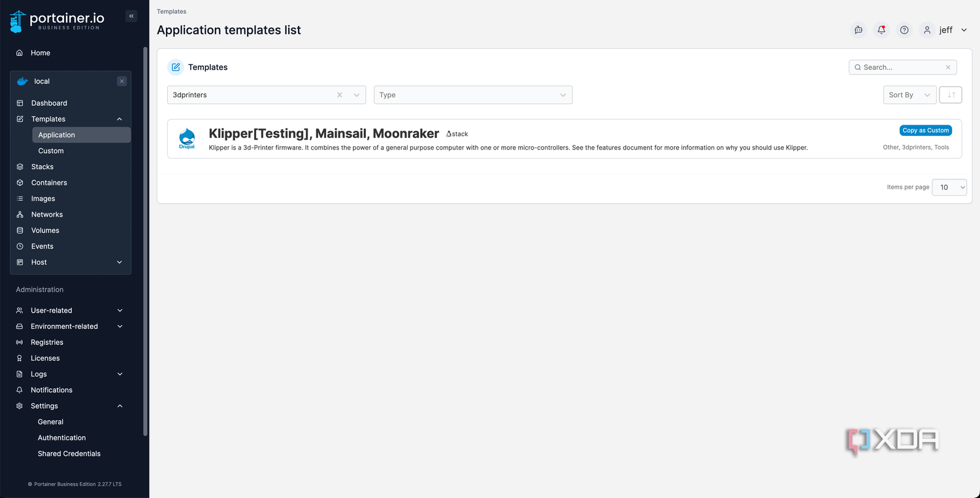
Task: Clear the search field using its X icon
Action: pyautogui.click(x=948, y=67)
